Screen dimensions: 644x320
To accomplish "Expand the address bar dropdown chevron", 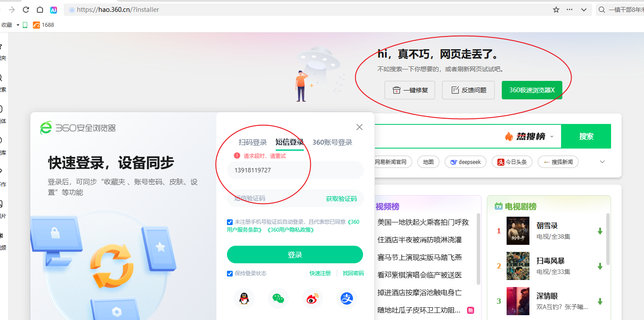I will [584, 10].
